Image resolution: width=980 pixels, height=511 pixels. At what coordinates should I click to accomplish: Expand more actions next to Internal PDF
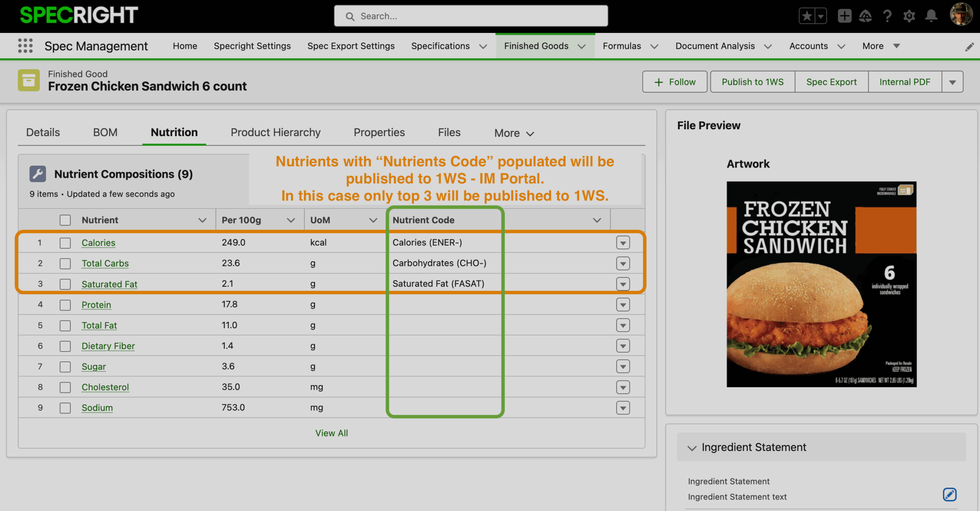pos(952,82)
